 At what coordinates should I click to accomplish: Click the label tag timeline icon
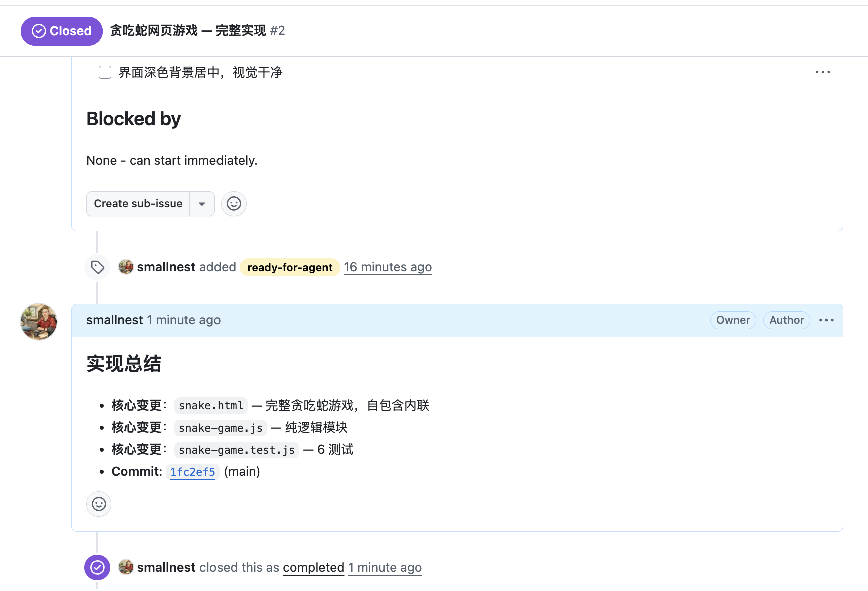[97, 267]
